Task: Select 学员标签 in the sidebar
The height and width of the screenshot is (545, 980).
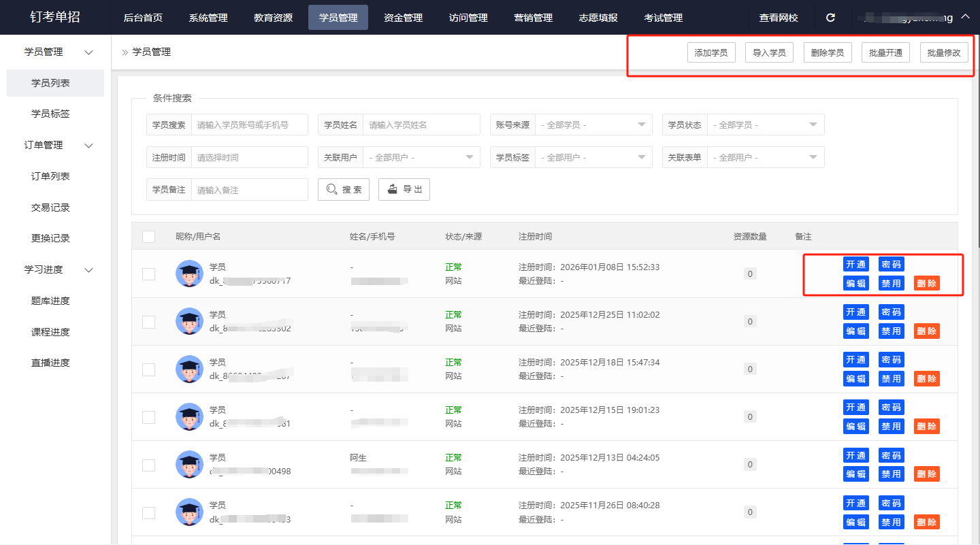Action: pos(50,114)
